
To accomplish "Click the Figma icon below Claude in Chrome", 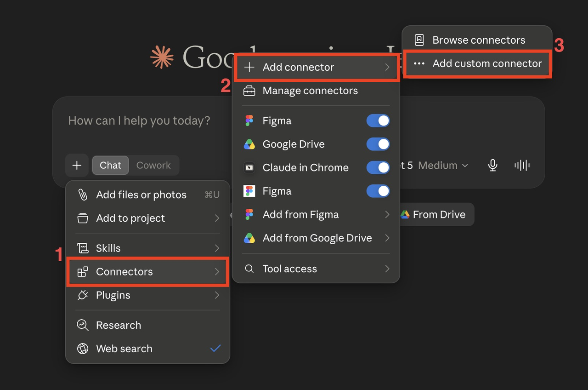I will pyautogui.click(x=249, y=191).
